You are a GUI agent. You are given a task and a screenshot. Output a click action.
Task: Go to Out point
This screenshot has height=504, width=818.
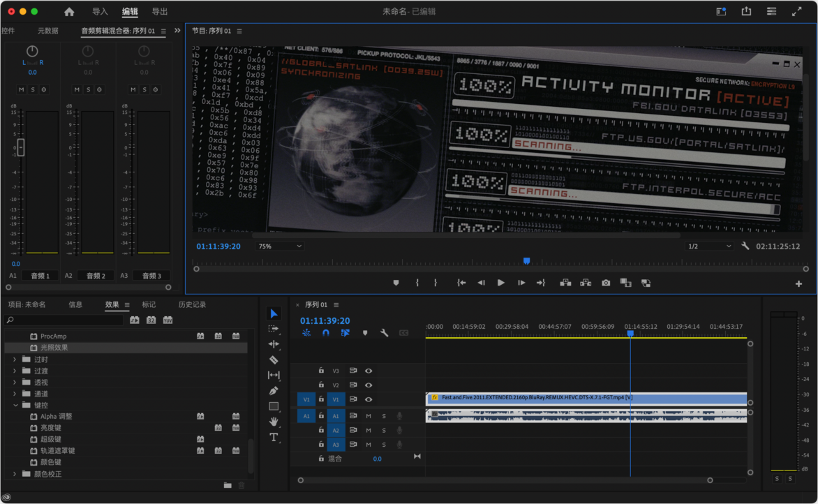pyautogui.click(x=541, y=283)
